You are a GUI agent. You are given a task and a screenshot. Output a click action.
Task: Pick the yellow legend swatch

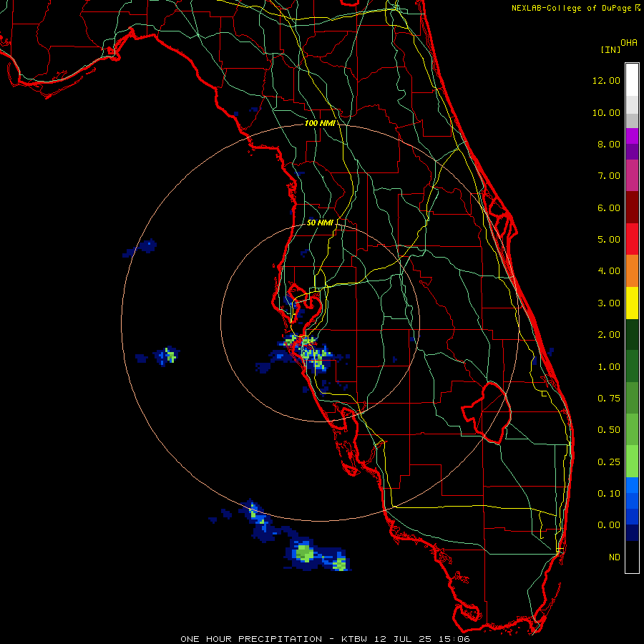(x=632, y=303)
